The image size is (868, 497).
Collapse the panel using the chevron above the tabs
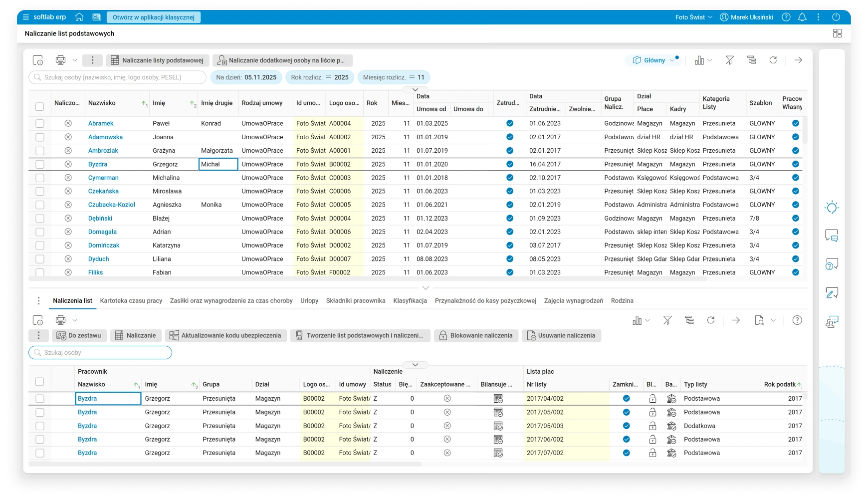point(426,288)
